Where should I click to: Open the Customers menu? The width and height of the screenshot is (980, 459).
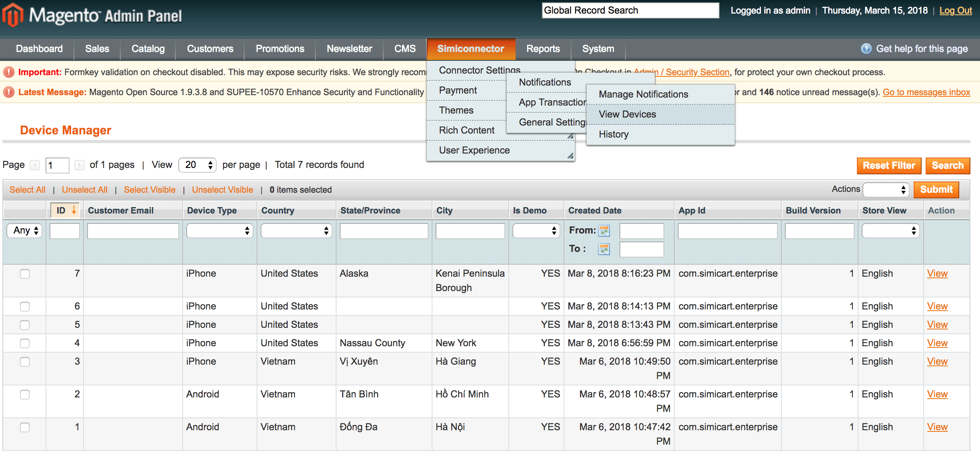tap(210, 49)
